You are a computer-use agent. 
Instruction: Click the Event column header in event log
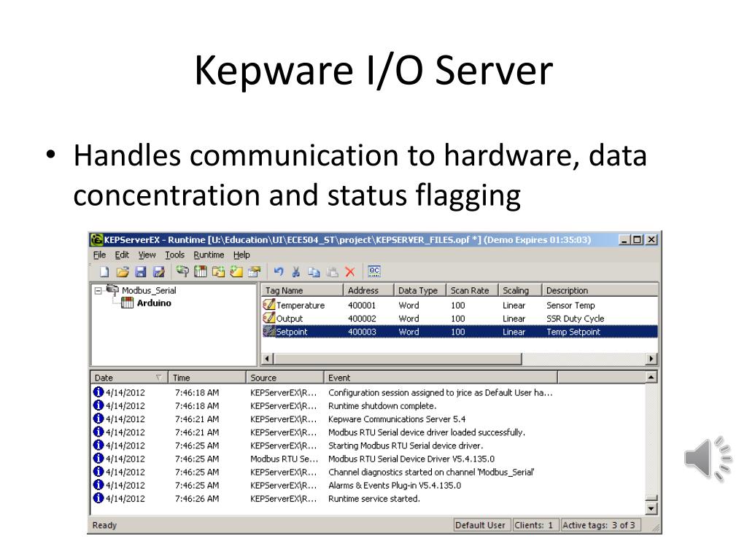coord(441,378)
